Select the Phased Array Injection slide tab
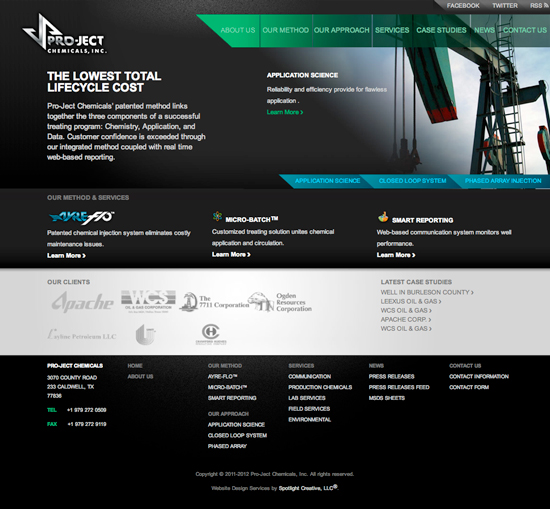Image resolution: width=550 pixels, height=509 pixels. 503,181
